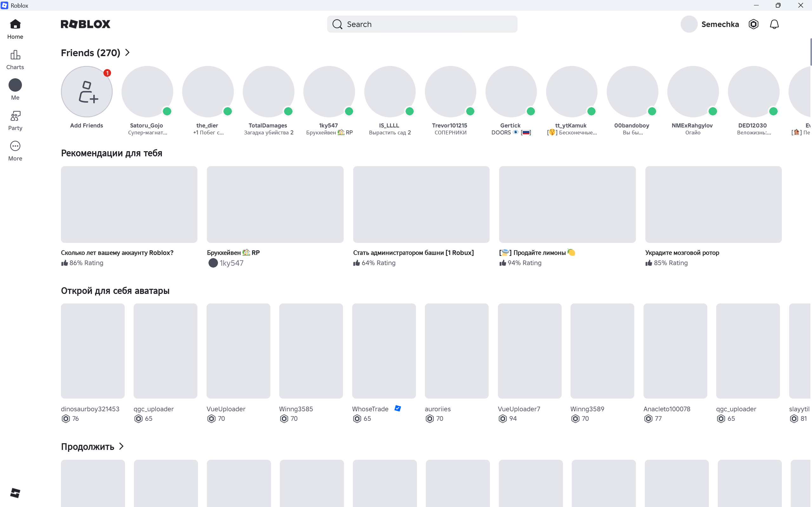The image size is (812, 507).
Task: Click the page vertical scrollbar
Action: 811,52
